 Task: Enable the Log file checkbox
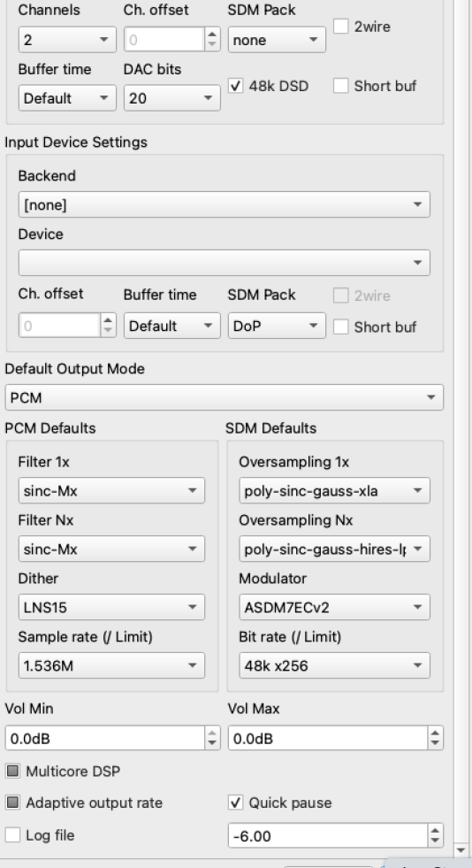[x=12, y=834]
